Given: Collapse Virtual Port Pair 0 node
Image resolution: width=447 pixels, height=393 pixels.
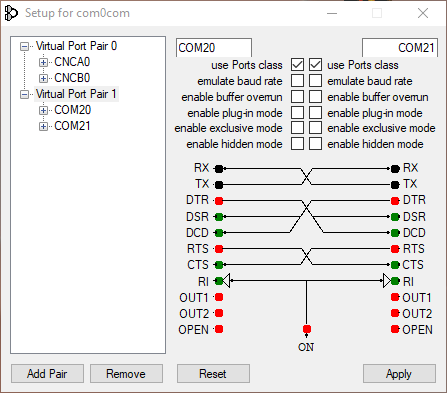Looking at the screenshot, I should [24, 46].
